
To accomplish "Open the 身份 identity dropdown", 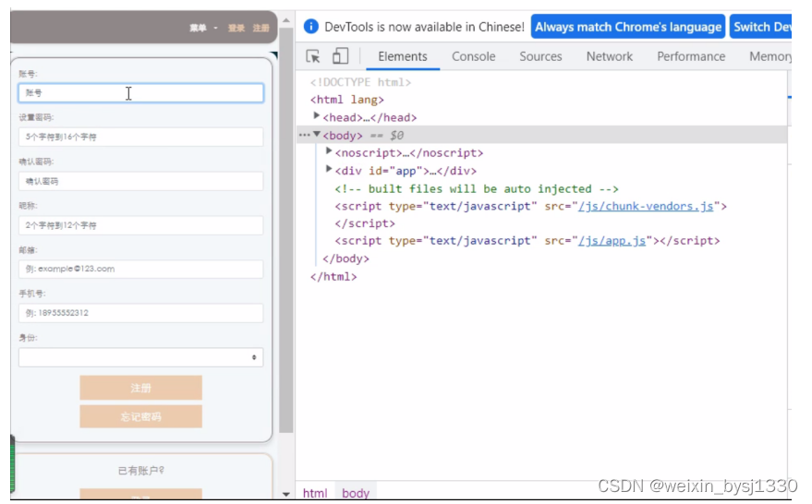I will pos(140,357).
